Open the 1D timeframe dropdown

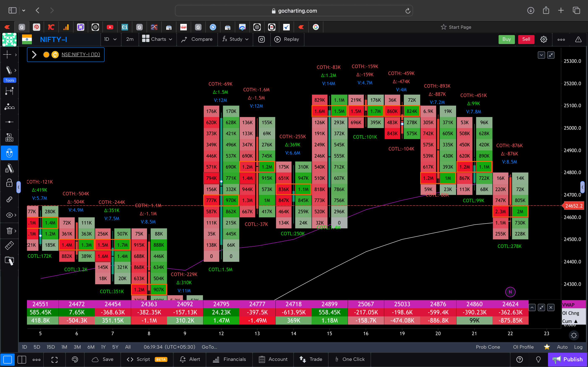(110, 39)
